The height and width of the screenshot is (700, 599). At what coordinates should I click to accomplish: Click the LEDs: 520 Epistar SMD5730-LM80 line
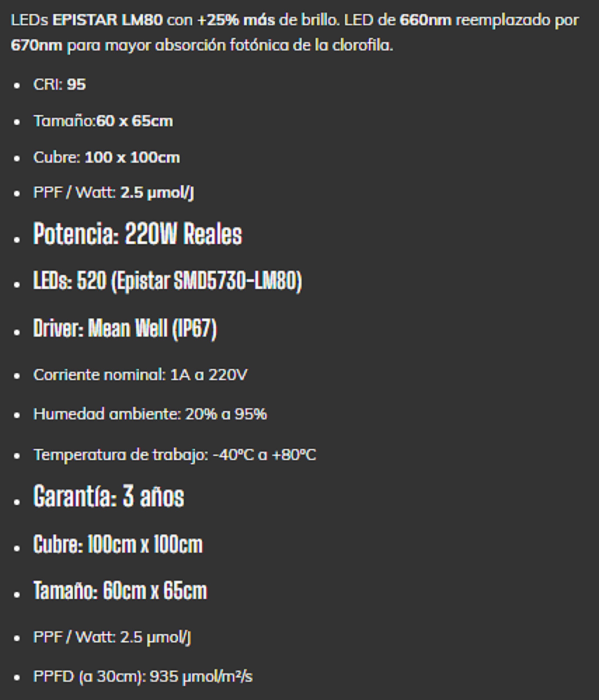[x=167, y=281]
